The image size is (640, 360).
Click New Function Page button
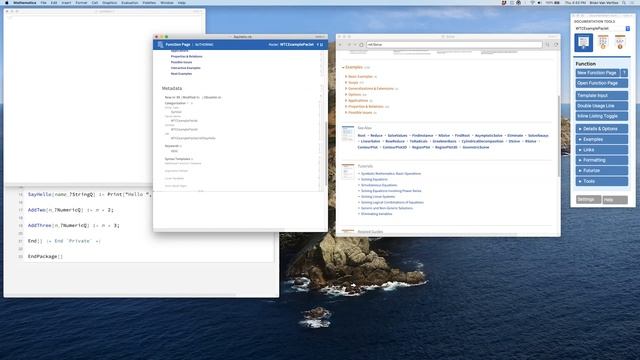[598, 73]
